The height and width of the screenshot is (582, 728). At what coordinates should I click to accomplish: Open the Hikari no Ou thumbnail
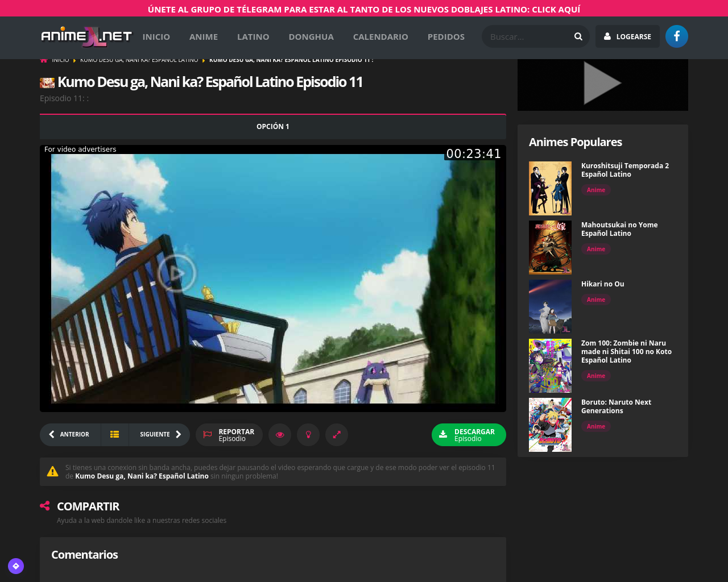[550, 306]
